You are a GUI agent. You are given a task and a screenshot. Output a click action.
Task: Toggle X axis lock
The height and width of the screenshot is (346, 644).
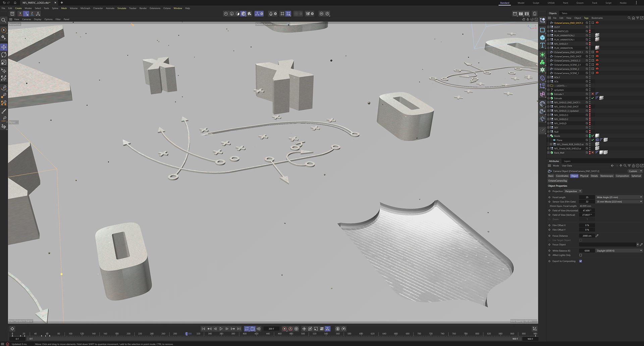[x=20, y=14]
